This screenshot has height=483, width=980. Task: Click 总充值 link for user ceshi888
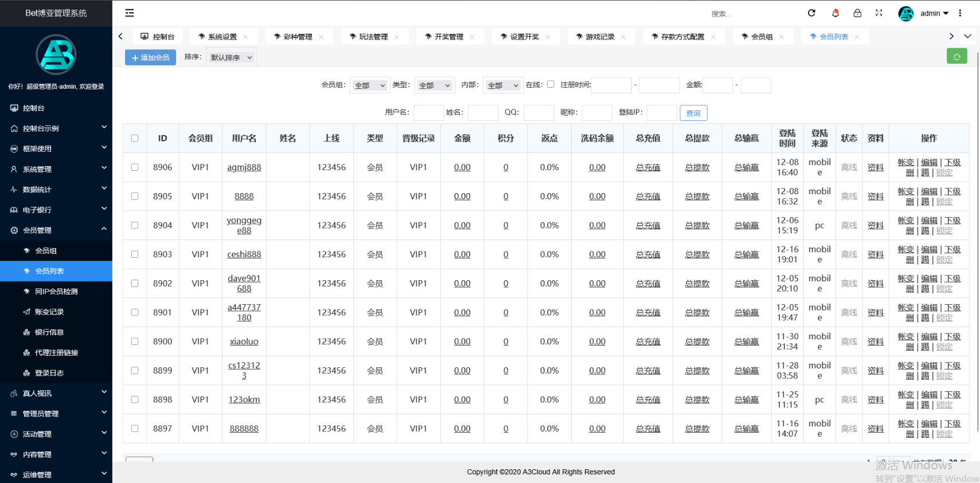[x=648, y=254]
